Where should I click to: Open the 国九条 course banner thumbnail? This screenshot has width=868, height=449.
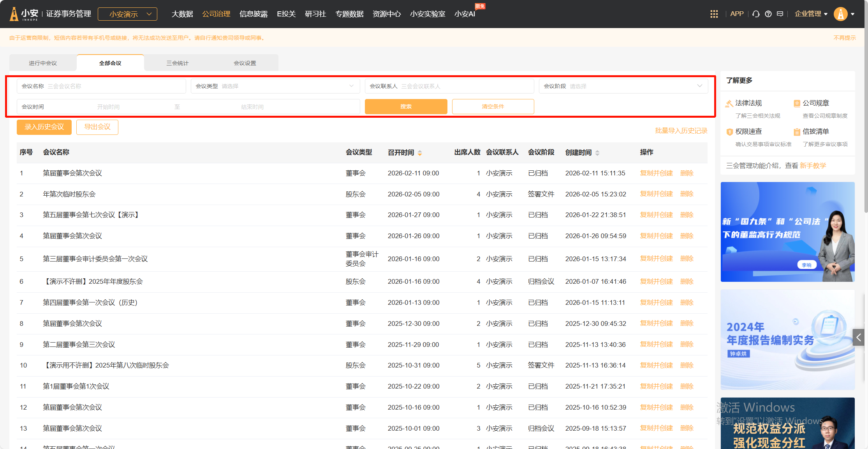point(787,232)
